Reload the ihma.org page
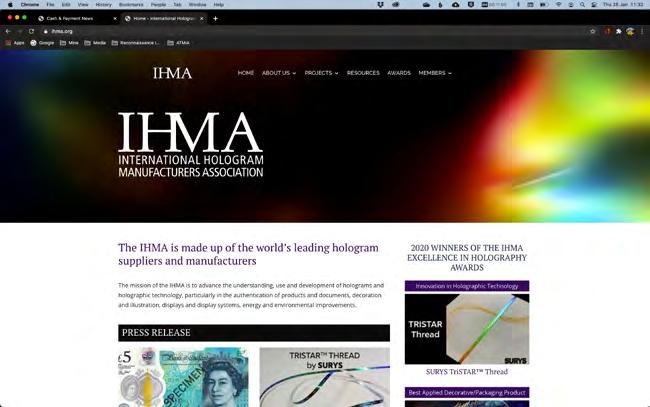The width and height of the screenshot is (650, 407). pos(31,31)
